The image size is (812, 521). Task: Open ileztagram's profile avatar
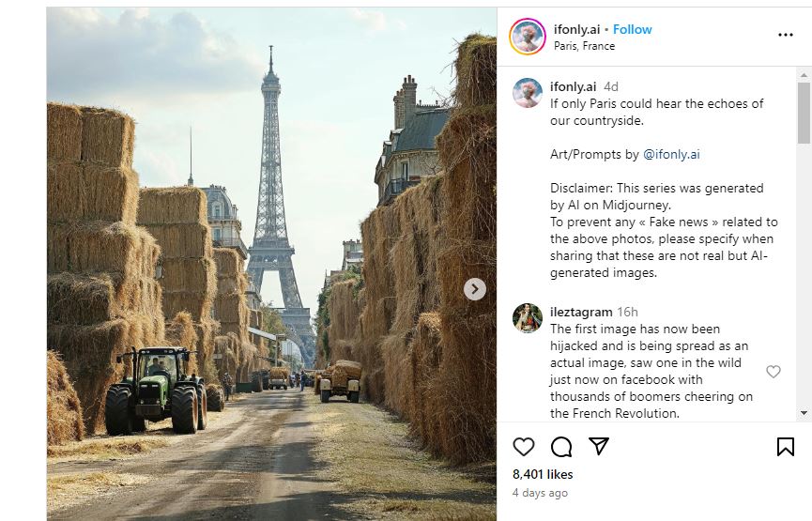[528, 318]
